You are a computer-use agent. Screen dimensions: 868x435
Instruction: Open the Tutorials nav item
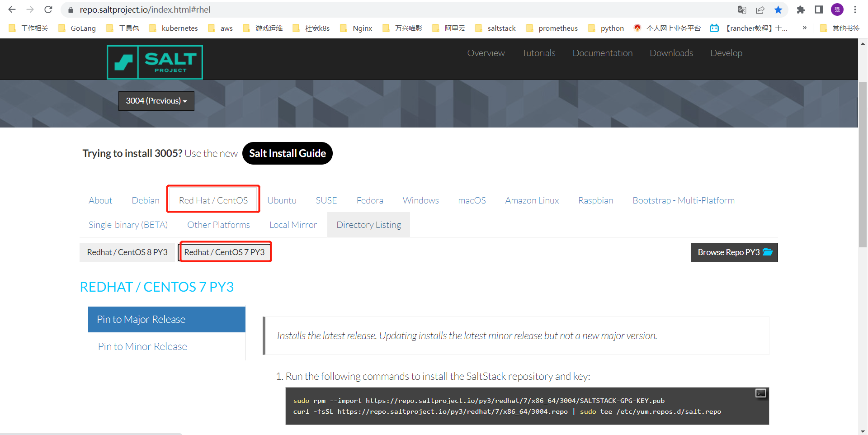coord(538,53)
